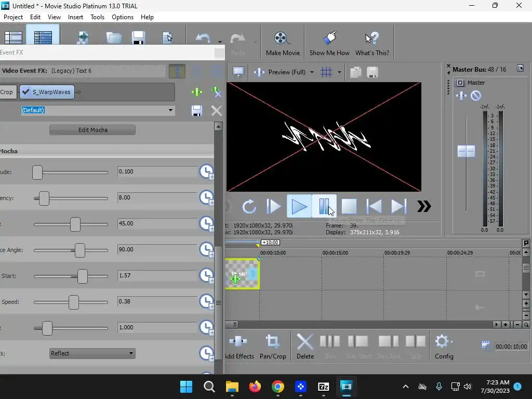Click the animate clock beside 0.100
The image size is (532, 399).
click(x=206, y=171)
